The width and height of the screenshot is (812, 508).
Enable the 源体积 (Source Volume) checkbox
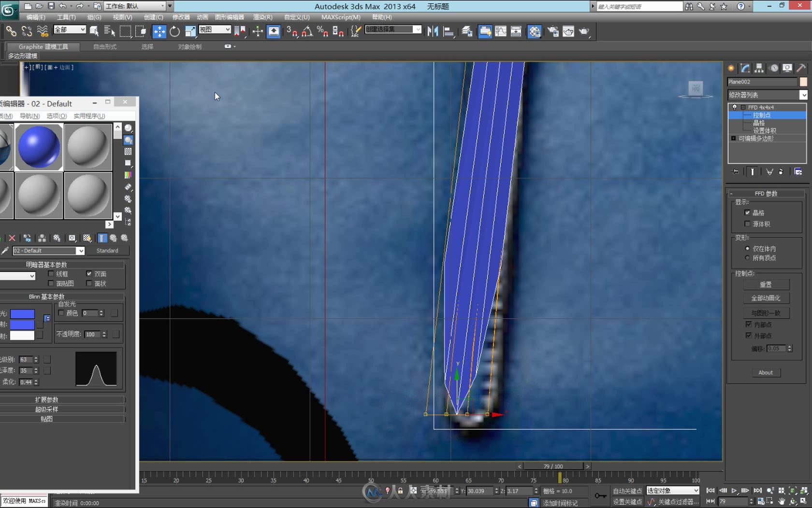coord(747,224)
